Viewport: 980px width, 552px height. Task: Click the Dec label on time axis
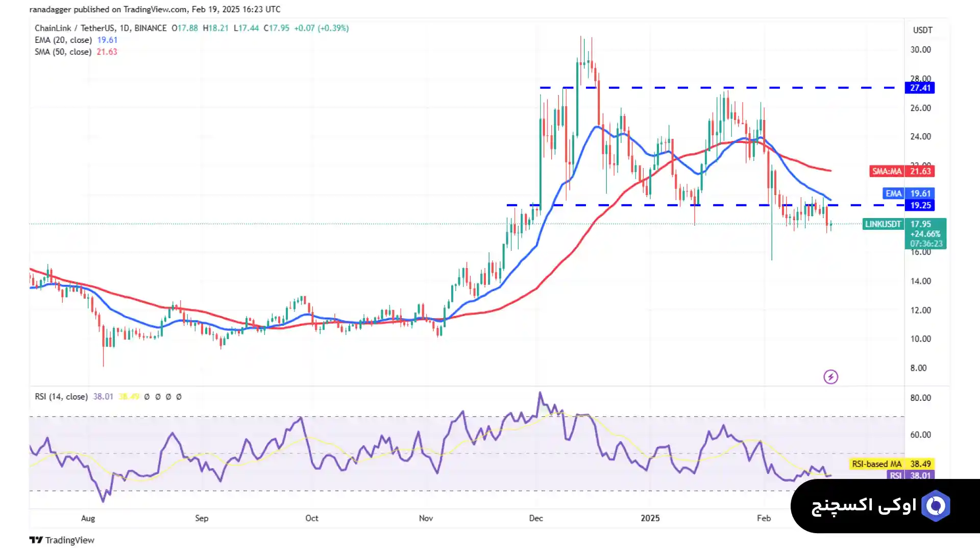(x=536, y=518)
